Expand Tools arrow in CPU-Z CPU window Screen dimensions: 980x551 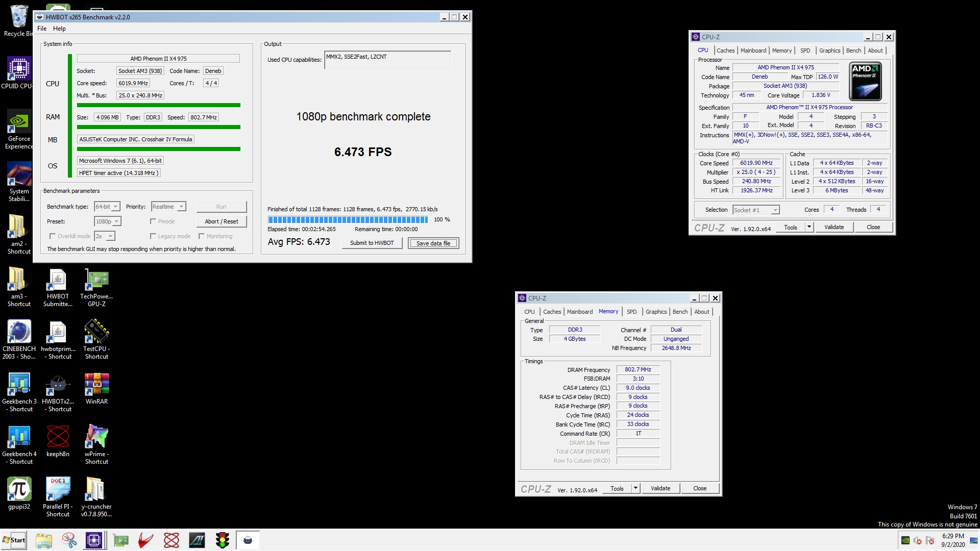(809, 227)
